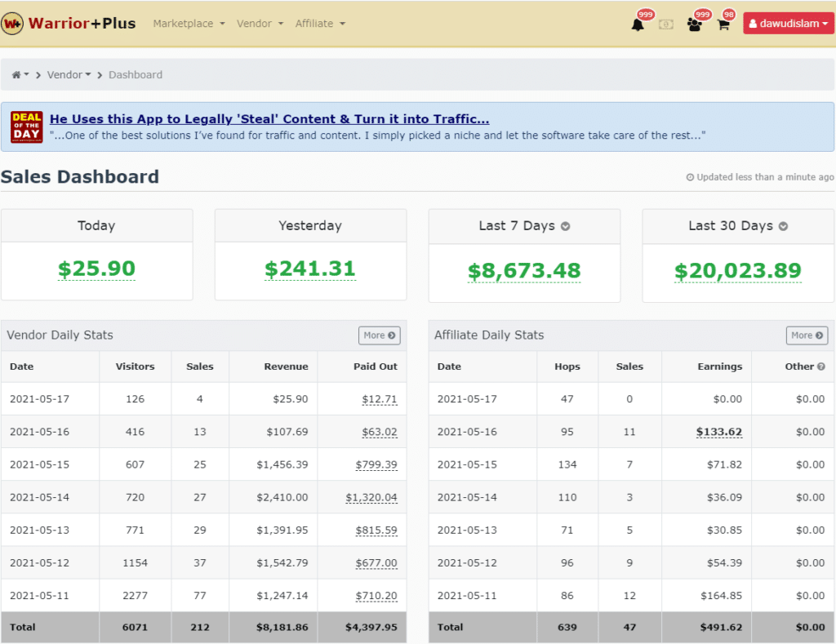Click paid out $12.71 for 2021-05-17
The height and width of the screenshot is (644, 836).
click(380, 399)
